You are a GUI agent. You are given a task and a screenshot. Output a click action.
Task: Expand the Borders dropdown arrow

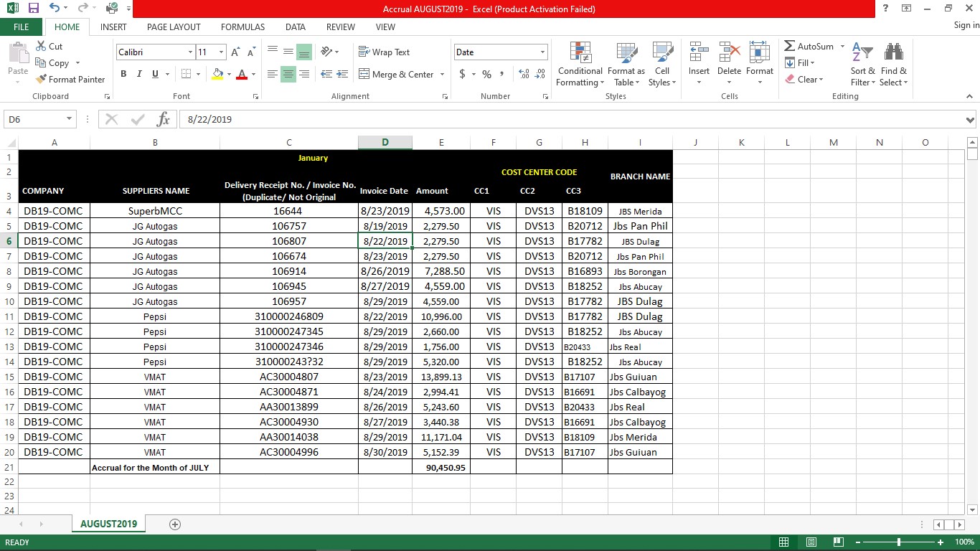pyautogui.click(x=199, y=74)
